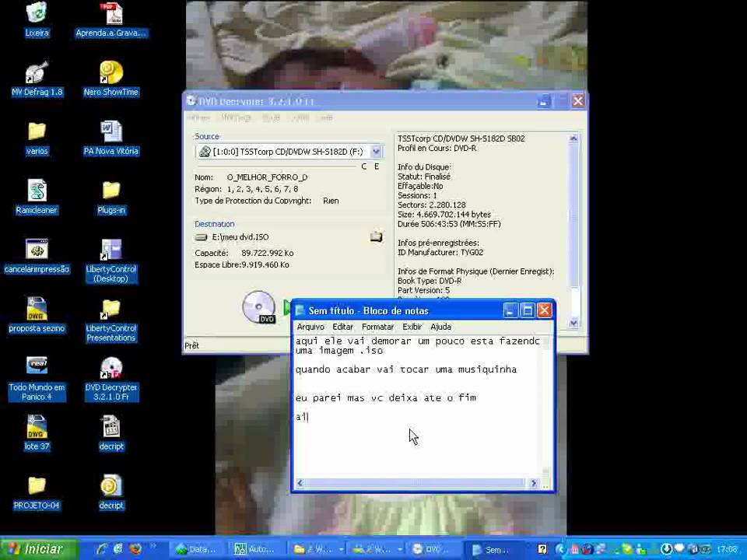Open Todo Mundo em Panico 4 file
The width and height of the screenshot is (747, 560).
point(37,379)
